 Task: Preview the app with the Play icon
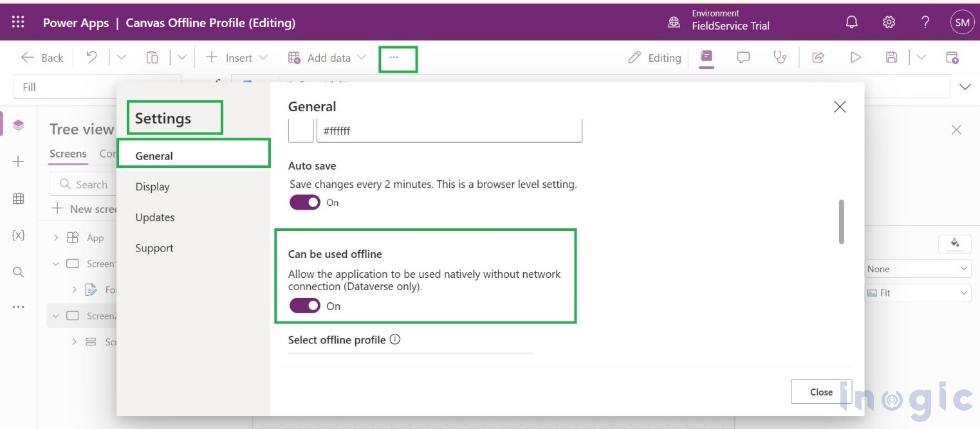point(855,57)
